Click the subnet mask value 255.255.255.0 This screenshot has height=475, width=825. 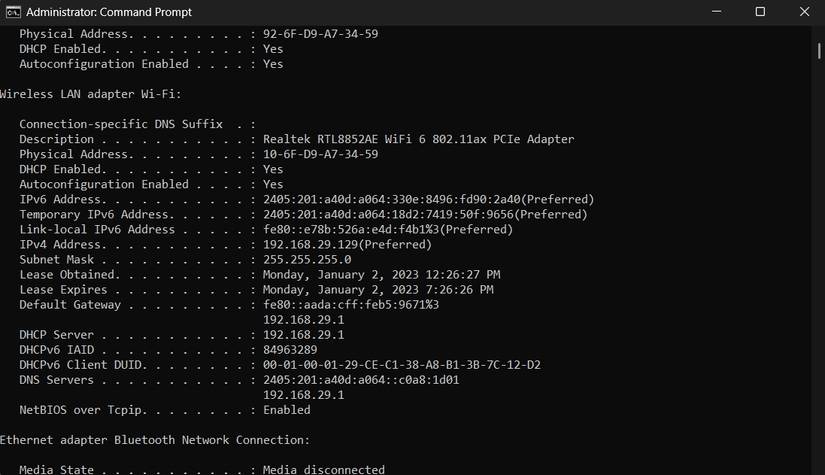click(x=307, y=260)
